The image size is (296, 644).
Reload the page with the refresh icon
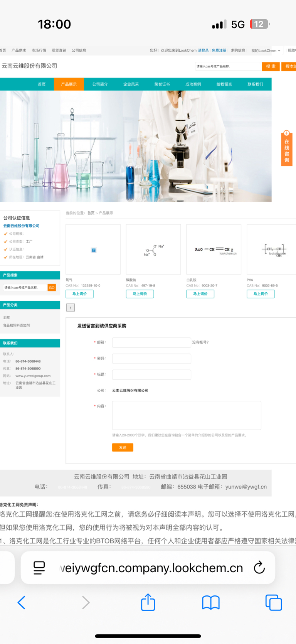pyautogui.click(x=259, y=567)
